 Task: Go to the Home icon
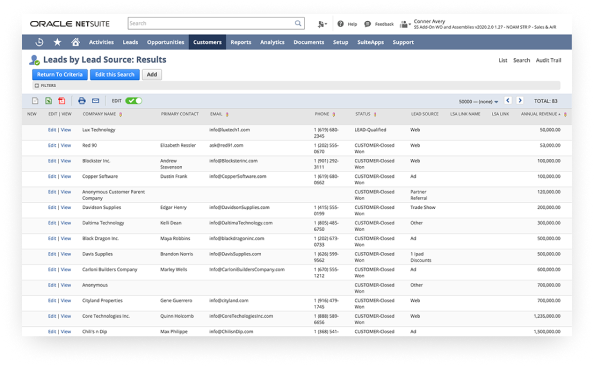click(x=75, y=42)
